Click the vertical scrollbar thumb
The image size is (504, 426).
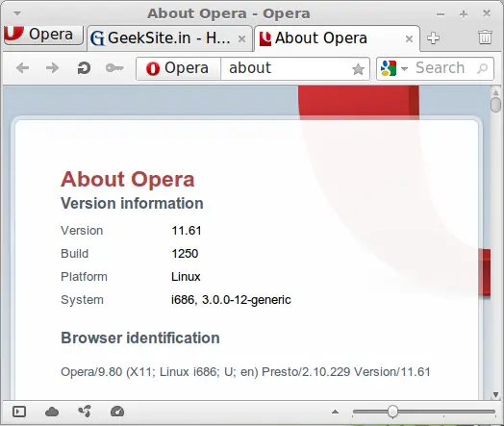pos(495,105)
